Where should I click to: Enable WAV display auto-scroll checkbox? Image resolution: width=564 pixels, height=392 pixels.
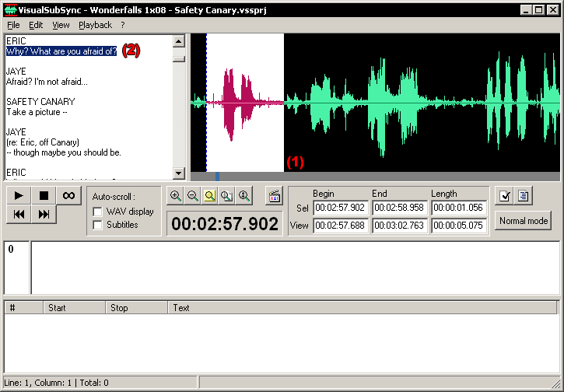(97, 212)
